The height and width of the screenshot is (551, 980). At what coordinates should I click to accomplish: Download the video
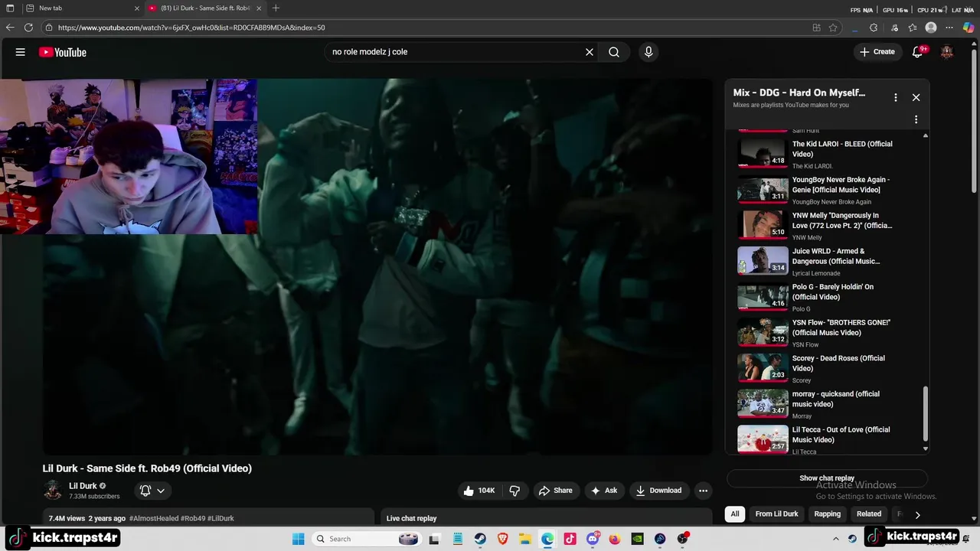point(658,491)
